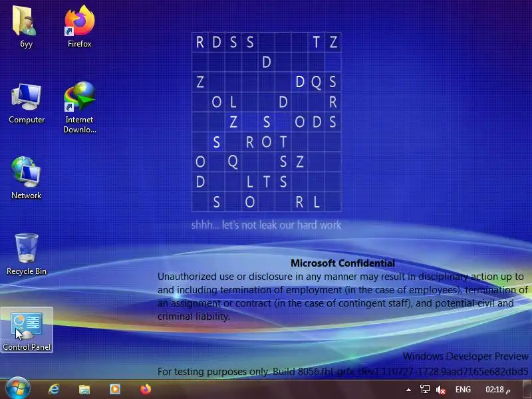Open the ENG language indicator
This screenshot has height=399, width=532.
pos(463,390)
